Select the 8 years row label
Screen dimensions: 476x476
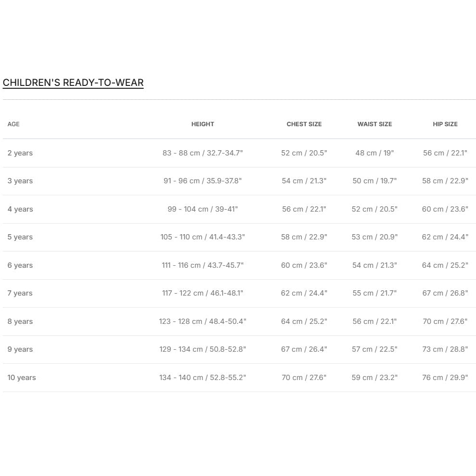(20, 321)
